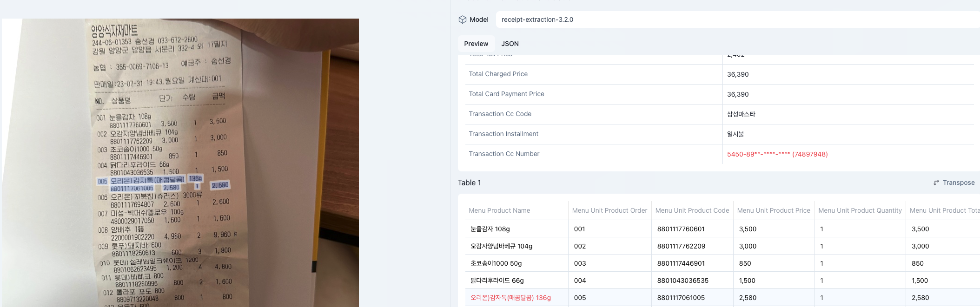Click the Menu Unit Product Order header
This screenshot has height=307, width=980.
coord(609,211)
